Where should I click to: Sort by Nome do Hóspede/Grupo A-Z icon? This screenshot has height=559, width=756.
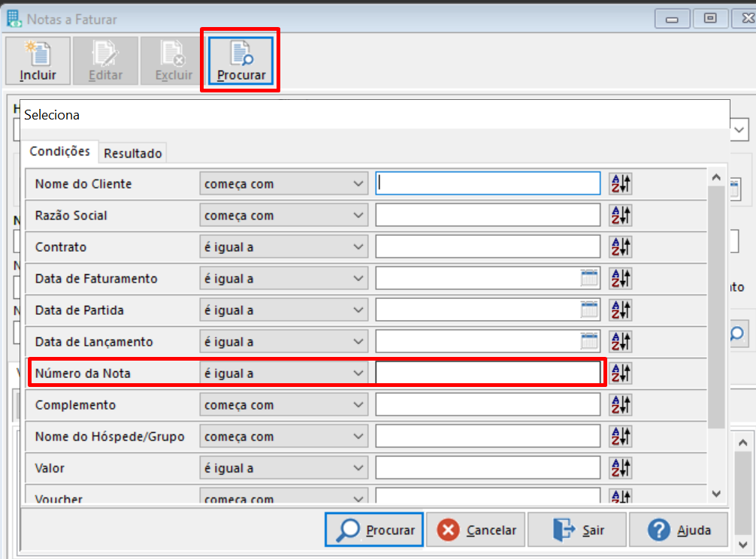621,437
